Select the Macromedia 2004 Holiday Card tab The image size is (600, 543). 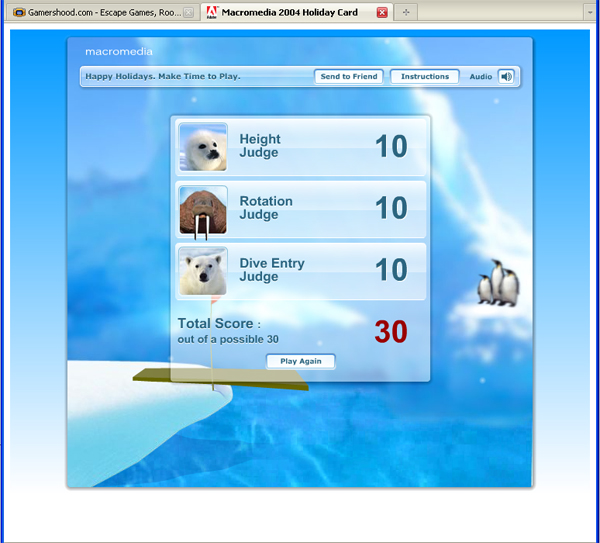tap(288, 12)
